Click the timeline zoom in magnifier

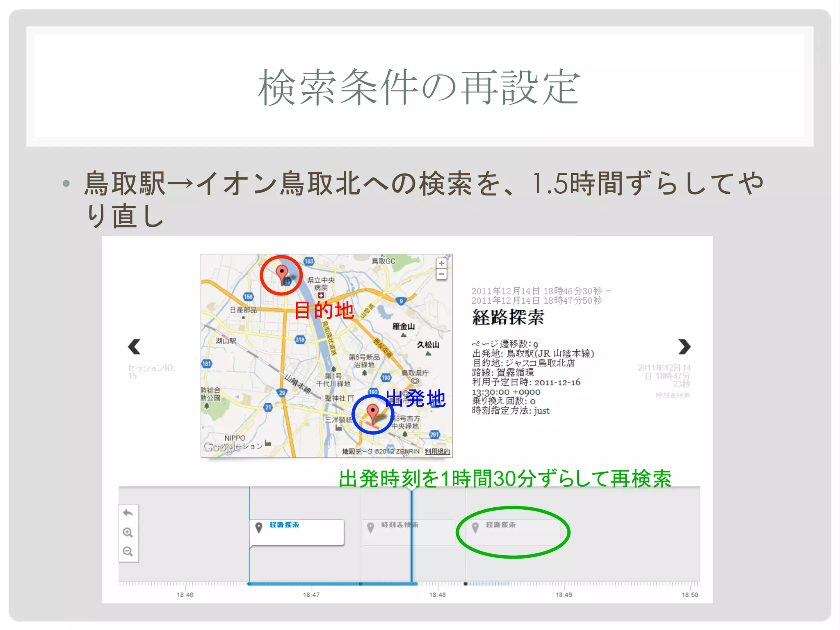point(128,532)
